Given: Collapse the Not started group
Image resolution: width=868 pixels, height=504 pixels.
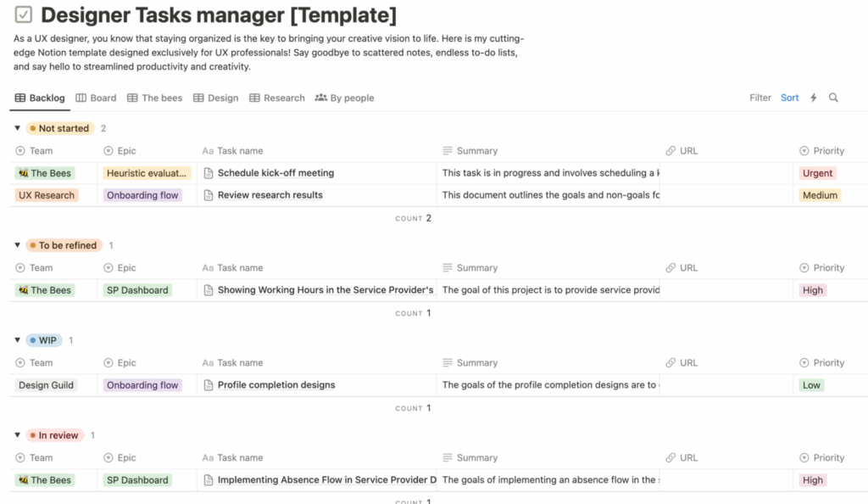Looking at the screenshot, I should (x=18, y=128).
